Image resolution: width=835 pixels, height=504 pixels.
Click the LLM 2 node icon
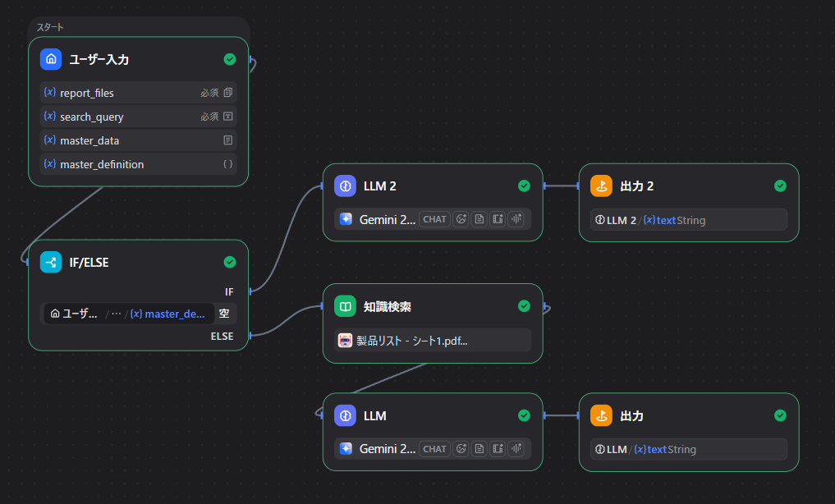pyautogui.click(x=346, y=186)
